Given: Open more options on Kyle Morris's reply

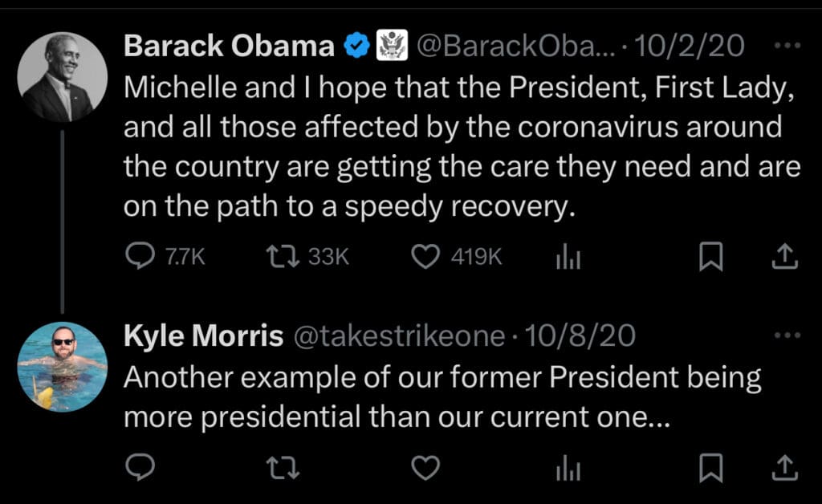Looking at the screenshot, I should 783,335.
